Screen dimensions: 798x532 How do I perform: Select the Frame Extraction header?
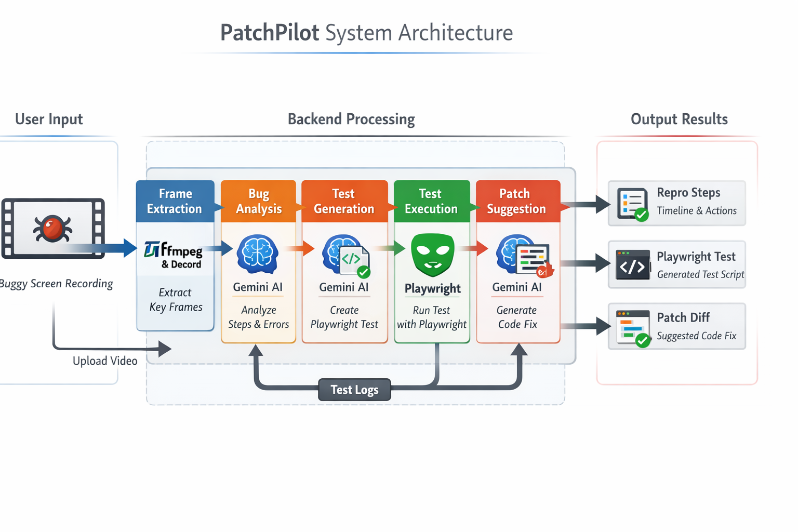pyautogui.click(x=175, y=202)
